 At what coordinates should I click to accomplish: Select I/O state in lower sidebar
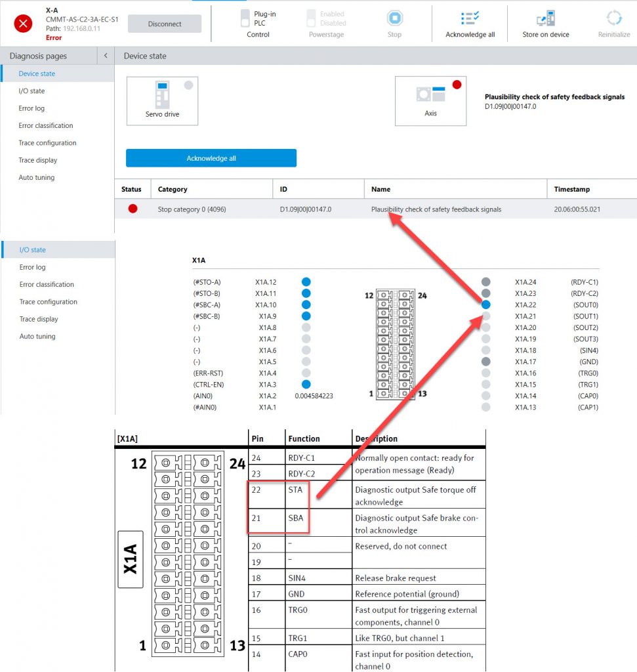pyautogui.click(x=58, y=249)
